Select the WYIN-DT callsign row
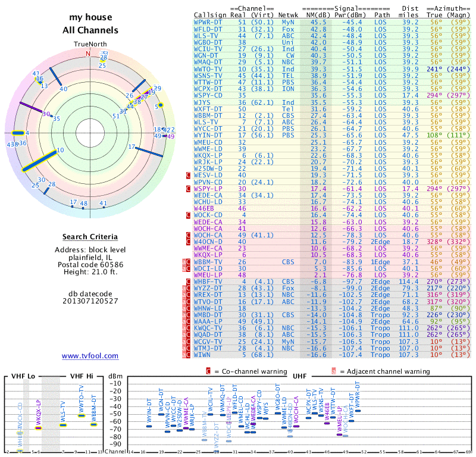The width and height of the screenshot is (476, 457). tap(208, 136)
